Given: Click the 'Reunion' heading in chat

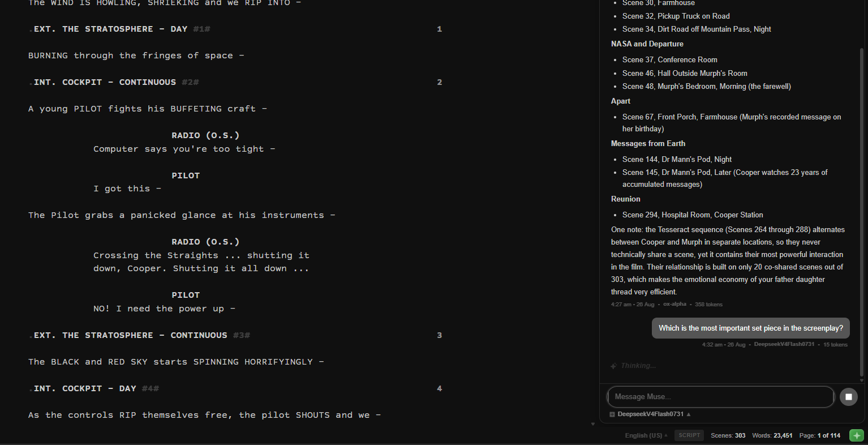Looking at the screenshot, I should click(626, 199).
